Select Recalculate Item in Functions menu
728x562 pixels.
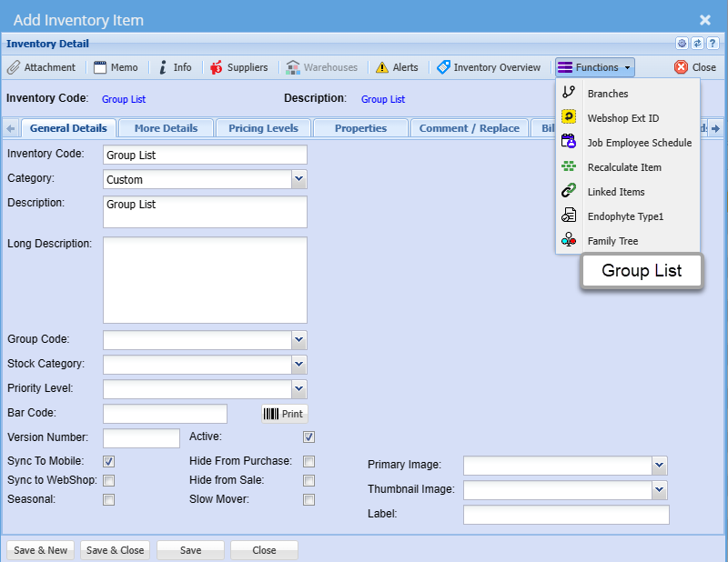coord(624,167)
